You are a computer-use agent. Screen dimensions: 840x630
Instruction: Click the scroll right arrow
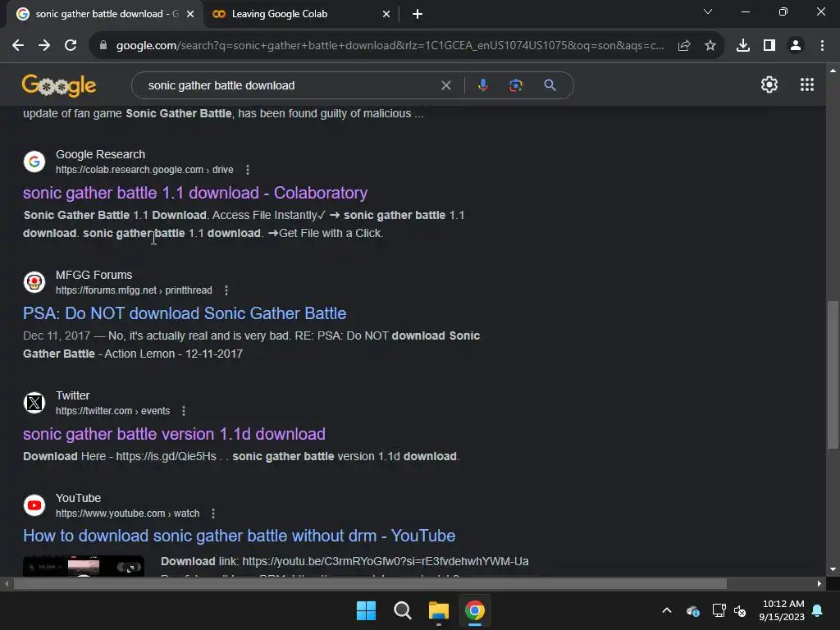click(819, 584)
